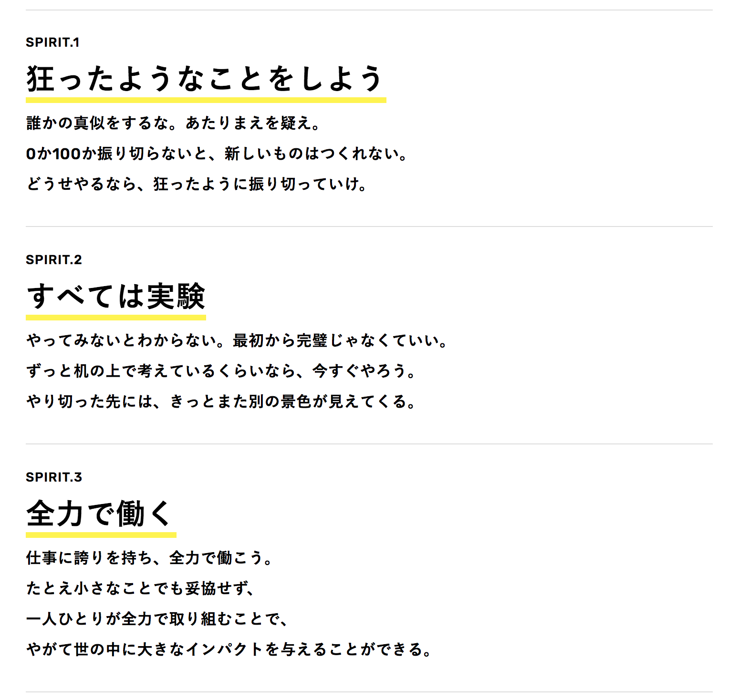729x700 pixels.
Task: Click the heading すべては実験
Action: (116, 296)
